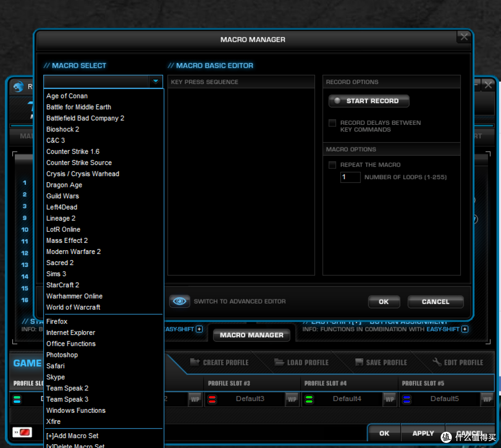
Task: Select Warhammer Online macro set
Action: pyautogui.click(x=74, y=296)
